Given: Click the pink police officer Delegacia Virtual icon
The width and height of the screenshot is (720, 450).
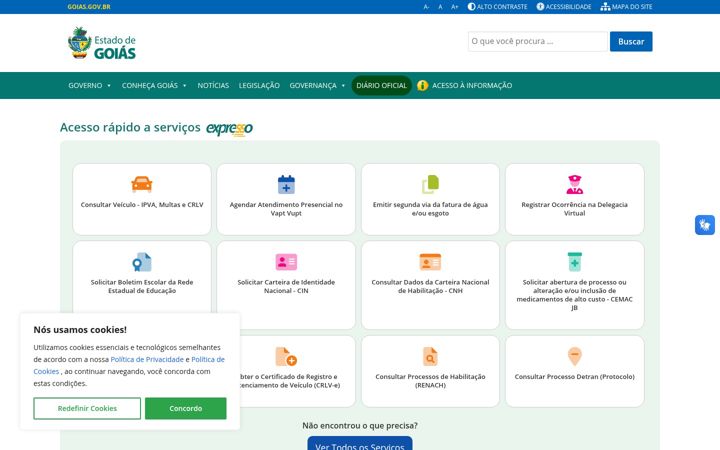Looking at the screenshot, I should [x=574, y=185].
